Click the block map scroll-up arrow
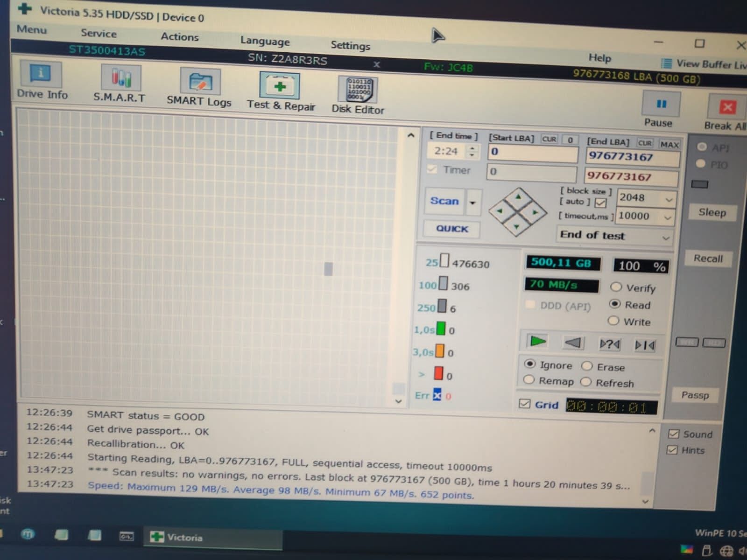Screen dimensions: 747x560 coord(410,135)
